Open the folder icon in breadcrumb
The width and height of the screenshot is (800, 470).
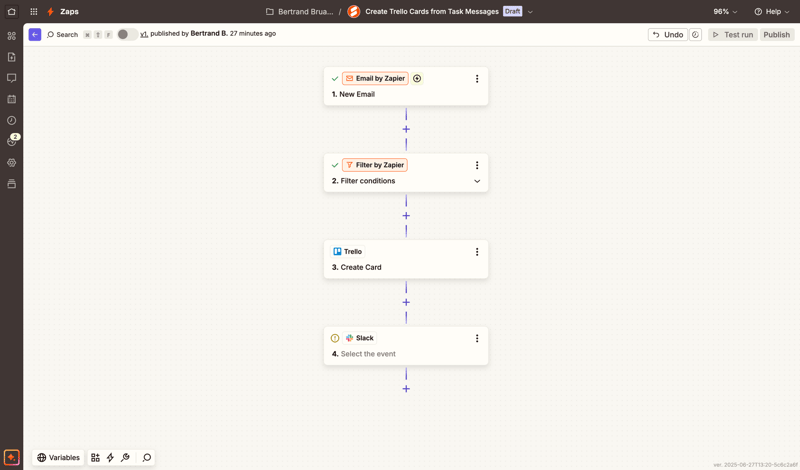[x=270, y=11]
